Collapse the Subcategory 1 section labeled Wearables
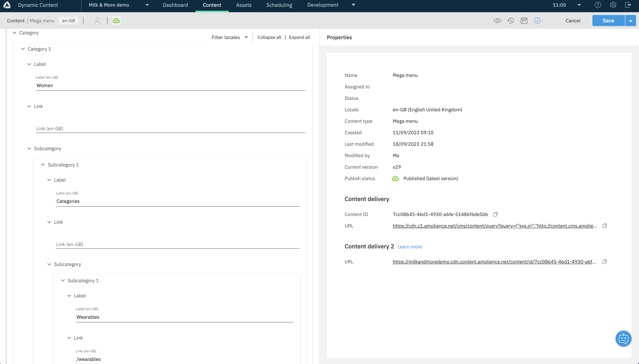The image size is (639, 364). click(x=63, y=280)
